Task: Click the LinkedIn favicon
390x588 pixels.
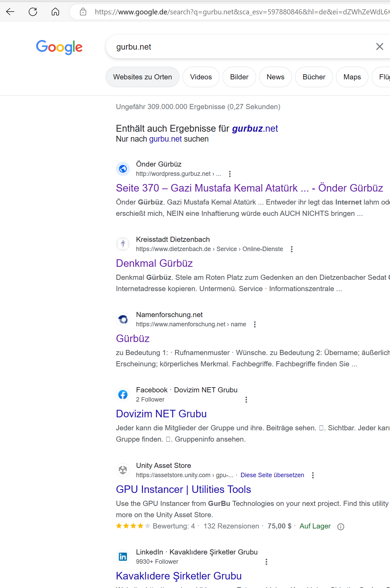Action: tap(123, 557)
